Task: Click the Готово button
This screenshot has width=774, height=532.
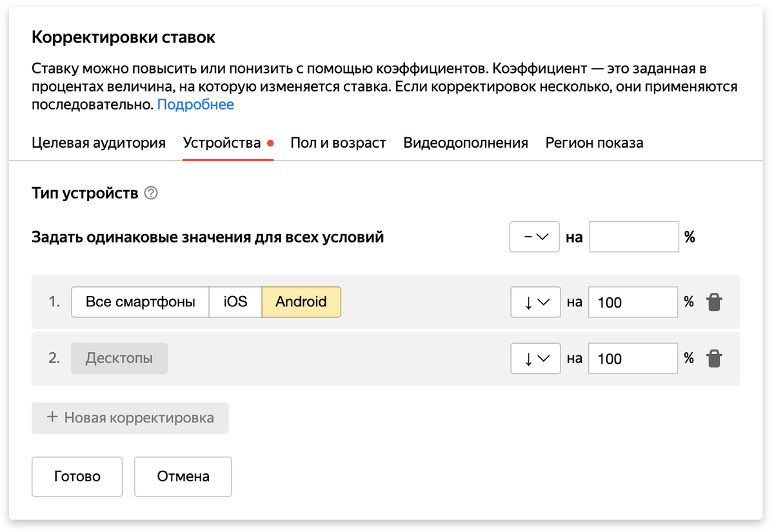Action: point(77,477)
